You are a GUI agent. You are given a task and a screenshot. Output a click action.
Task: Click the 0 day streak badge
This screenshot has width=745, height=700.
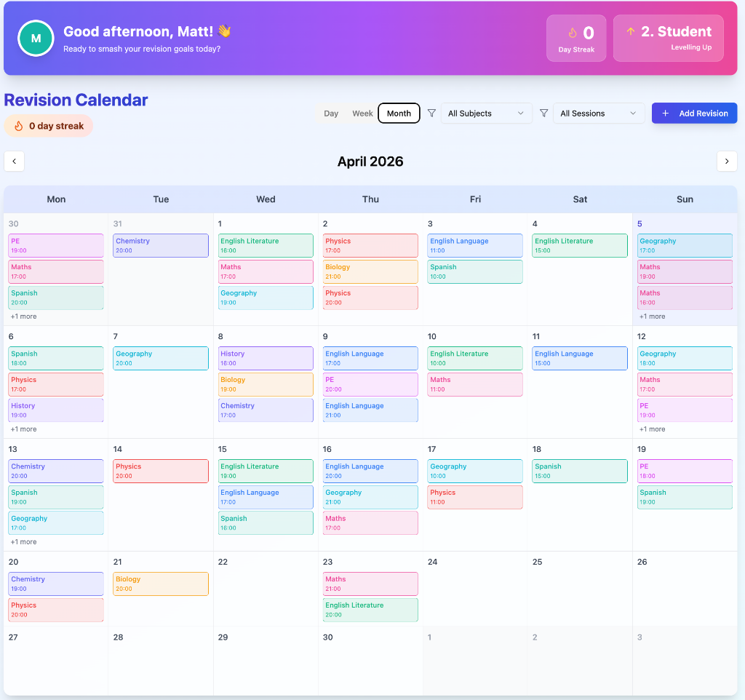[49, 126]
